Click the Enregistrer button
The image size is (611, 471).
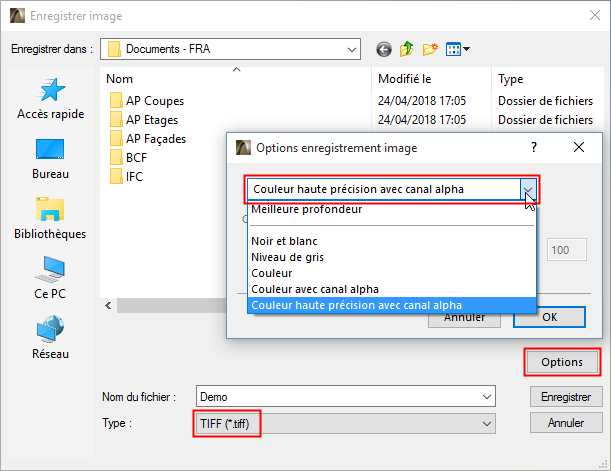566,397
